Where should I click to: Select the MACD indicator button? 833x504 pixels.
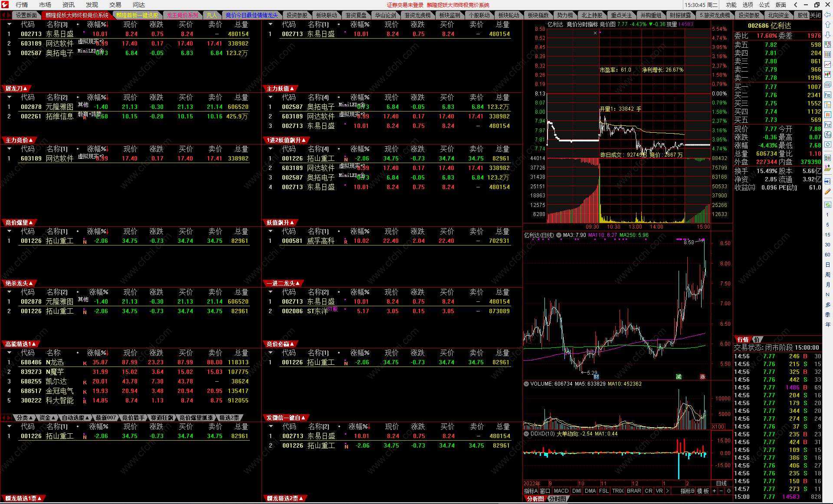pos(561,491)
